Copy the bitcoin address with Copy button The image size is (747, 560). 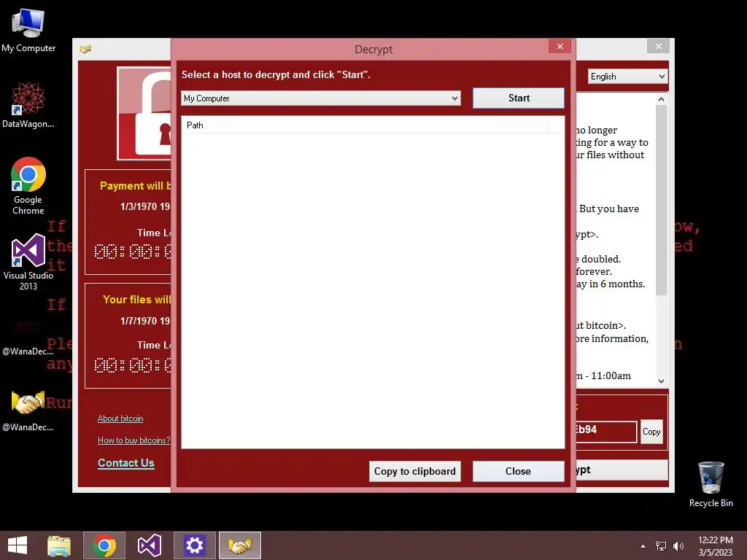pos(651,432)
